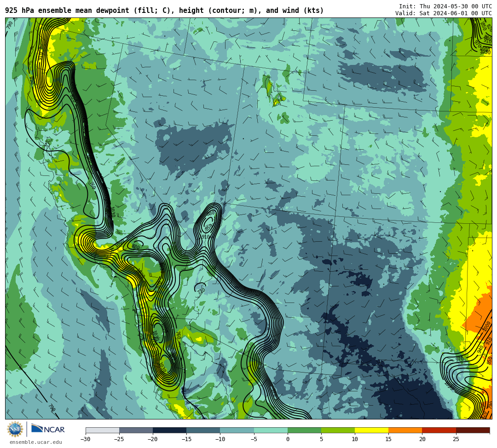The height and width of the screenshot is (448, 497).
Task: Click the 790 contour label at map's bottom-left
Action: click(x=52, y=408)
